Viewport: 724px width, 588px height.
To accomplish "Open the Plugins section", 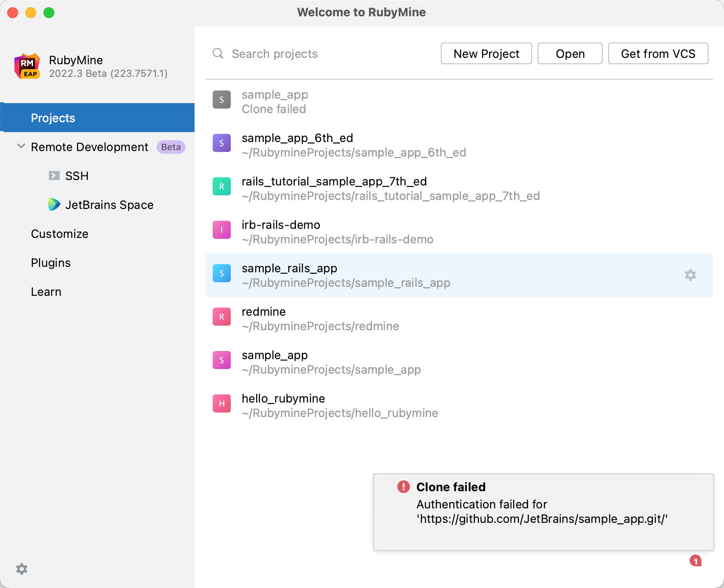I will point(50,262).
